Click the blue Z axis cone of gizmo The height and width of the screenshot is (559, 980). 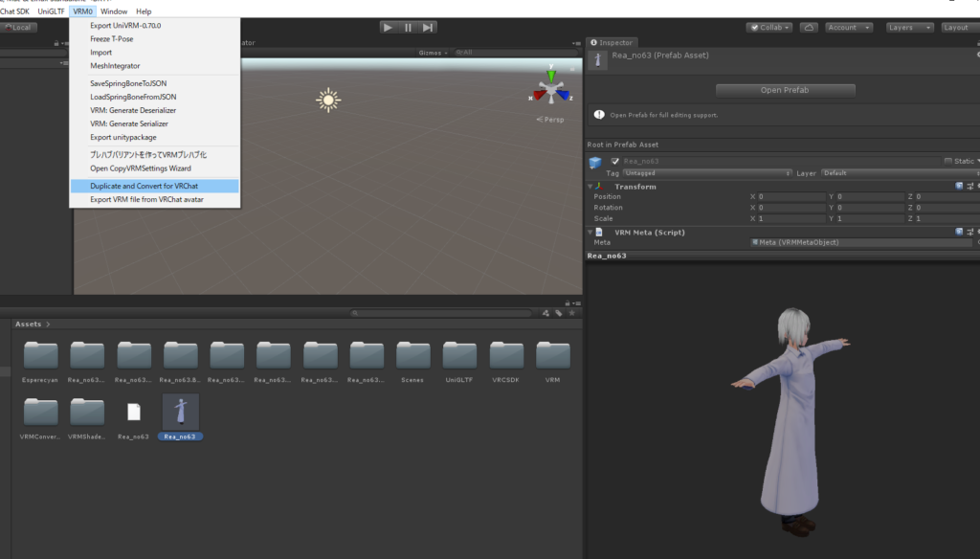pyautogui.click(x=564, y=95)
